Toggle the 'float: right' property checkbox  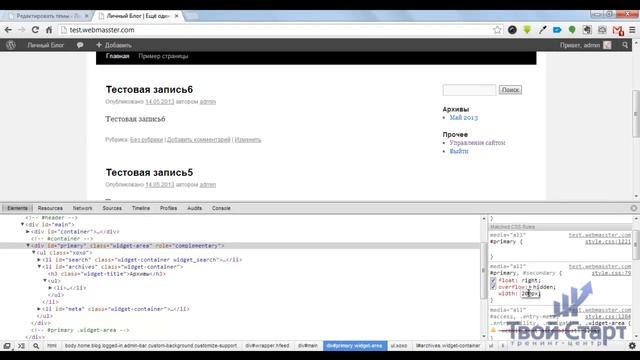click(493, 280)
